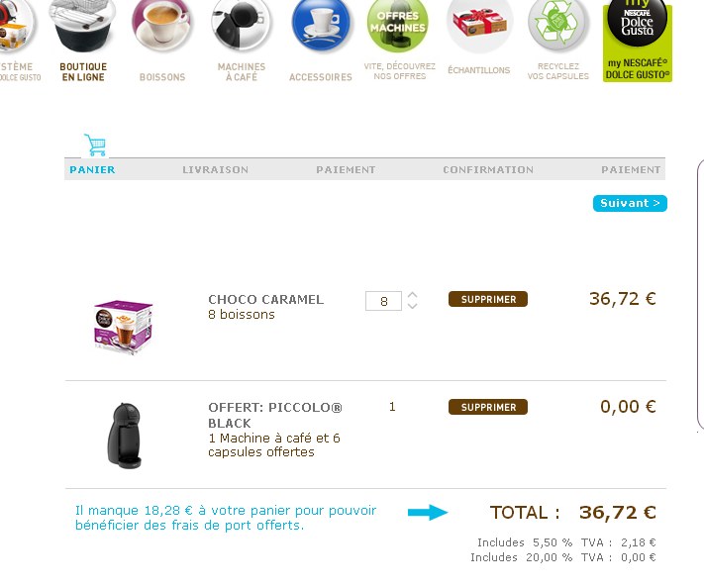Screen dimensions: 704x588
Task: Click the Boissons coffee cup icon
Action: click(161, 26)
